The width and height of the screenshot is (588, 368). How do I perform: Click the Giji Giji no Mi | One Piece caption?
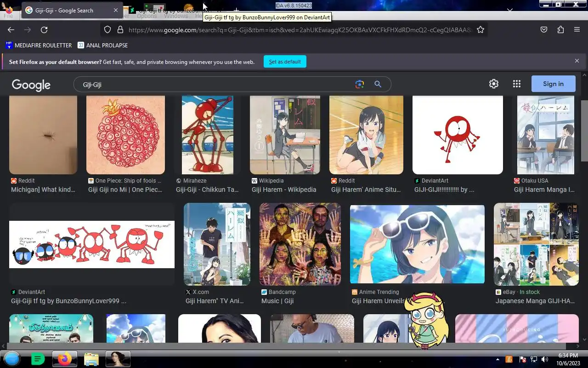coord(125,190)
